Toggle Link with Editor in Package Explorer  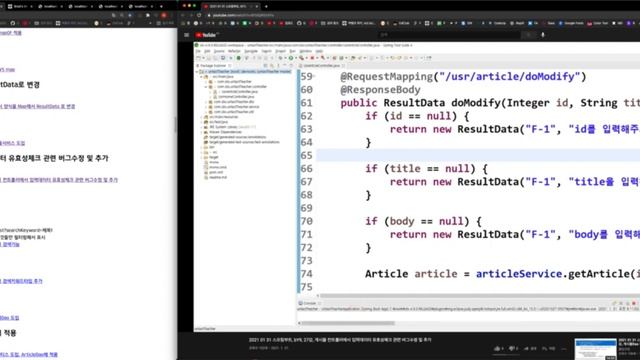271,65
